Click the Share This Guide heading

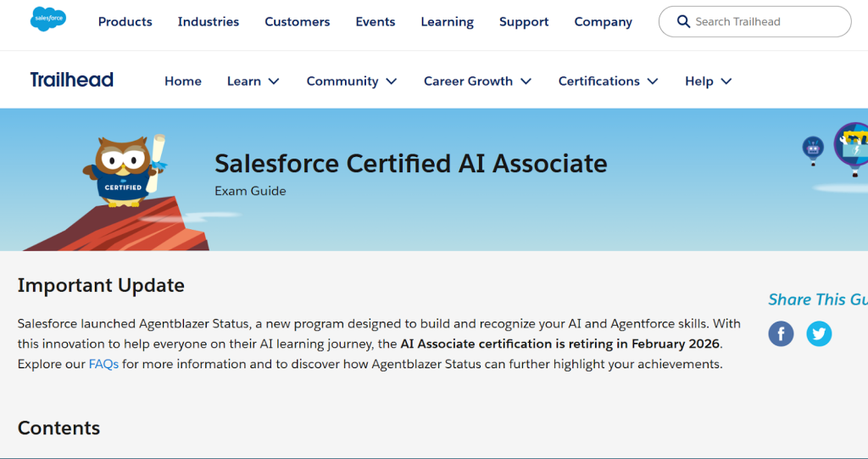point(818,299)
